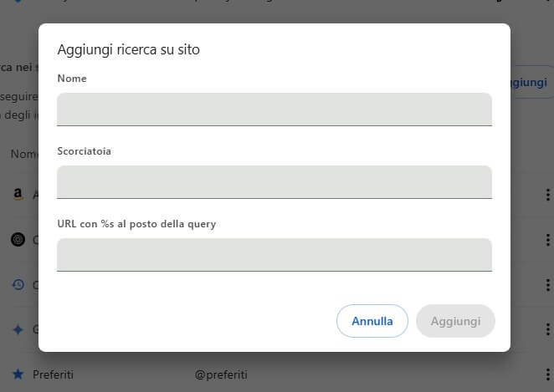
Task: Click the dialog title Aggiungi ricerca su sito
Action: point(128,49)
